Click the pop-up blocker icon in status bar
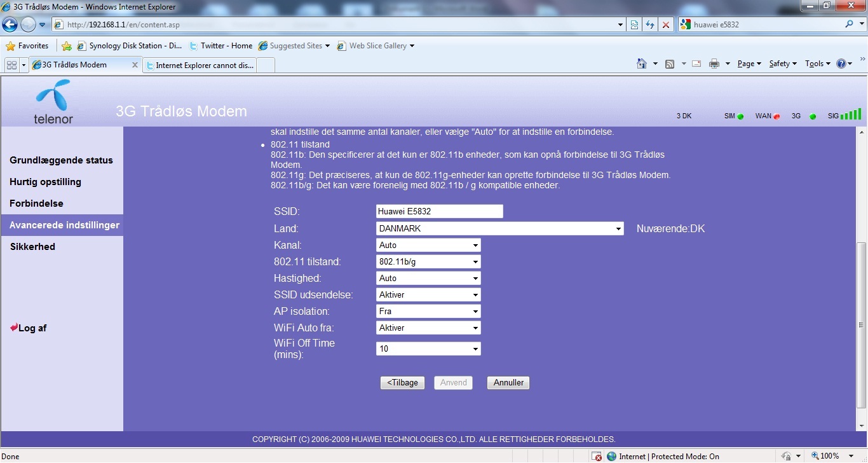868x463 pixels. (597, 457)
